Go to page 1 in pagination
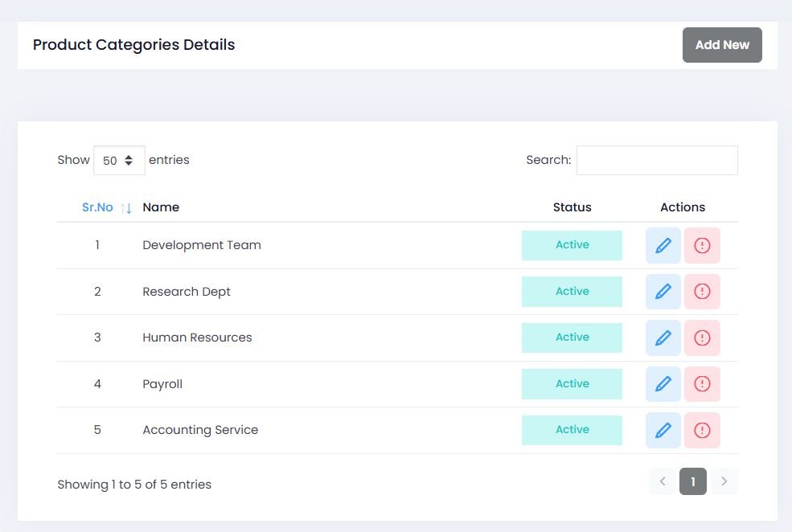This screenshot has width=792, height=532. [x=692, y=481]
